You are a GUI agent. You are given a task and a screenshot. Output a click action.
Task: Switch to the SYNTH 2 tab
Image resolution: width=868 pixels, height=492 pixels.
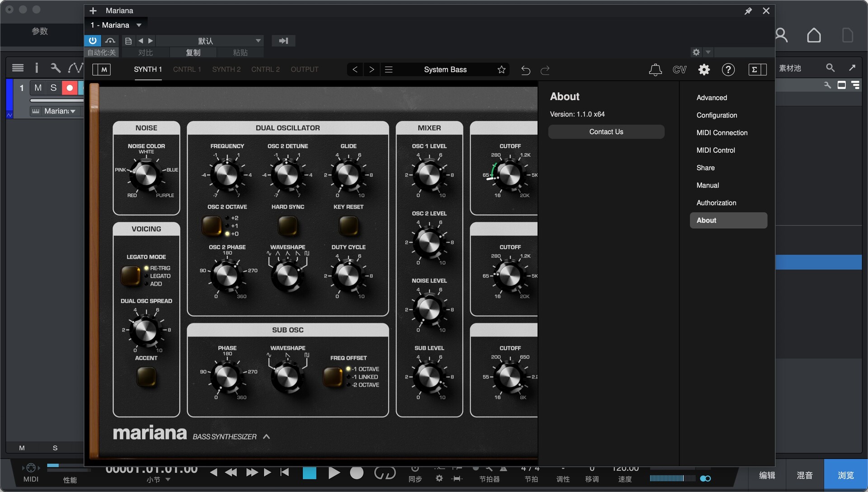226,70
